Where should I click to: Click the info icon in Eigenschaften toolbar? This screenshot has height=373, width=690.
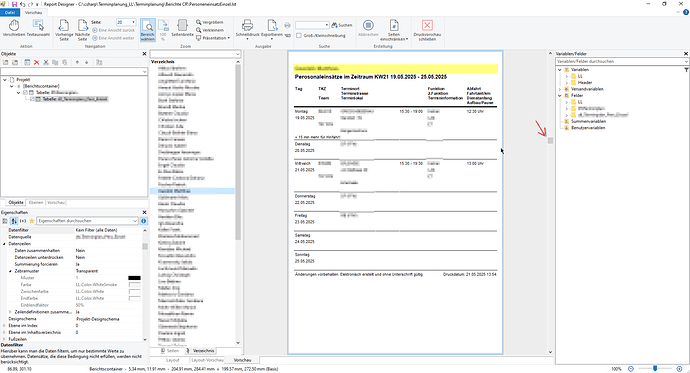[x=143, y=221]
